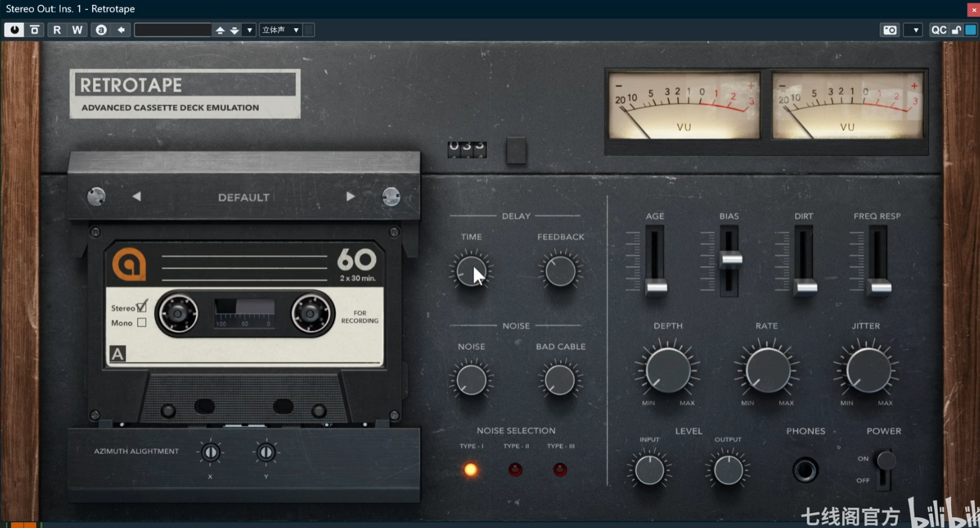
Task: Click the Azimuth Alignment X knob
Action: (210, 452)
